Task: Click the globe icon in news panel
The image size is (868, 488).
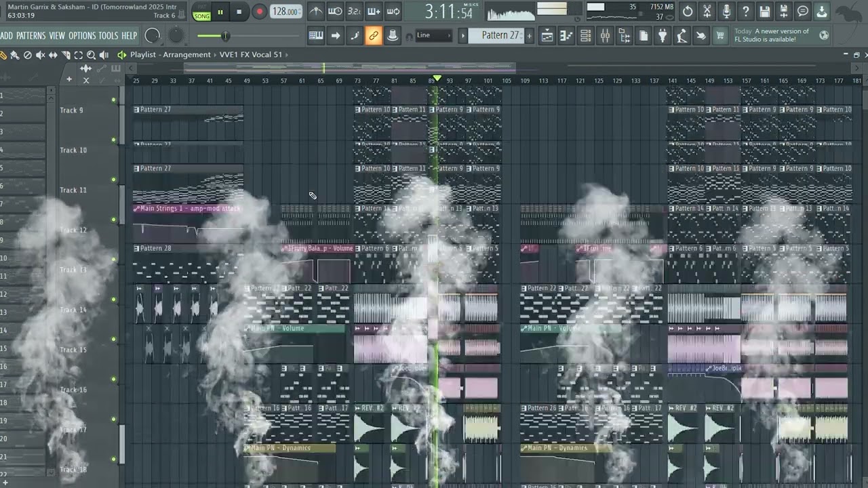Action: 824,35
